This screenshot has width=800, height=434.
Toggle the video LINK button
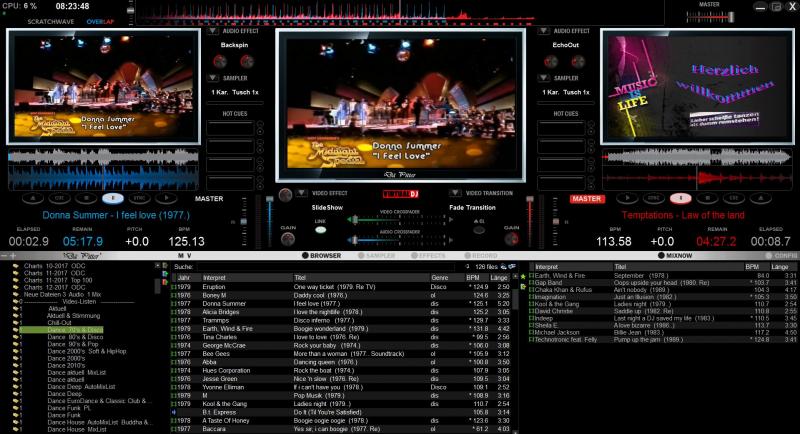(320, 230)
